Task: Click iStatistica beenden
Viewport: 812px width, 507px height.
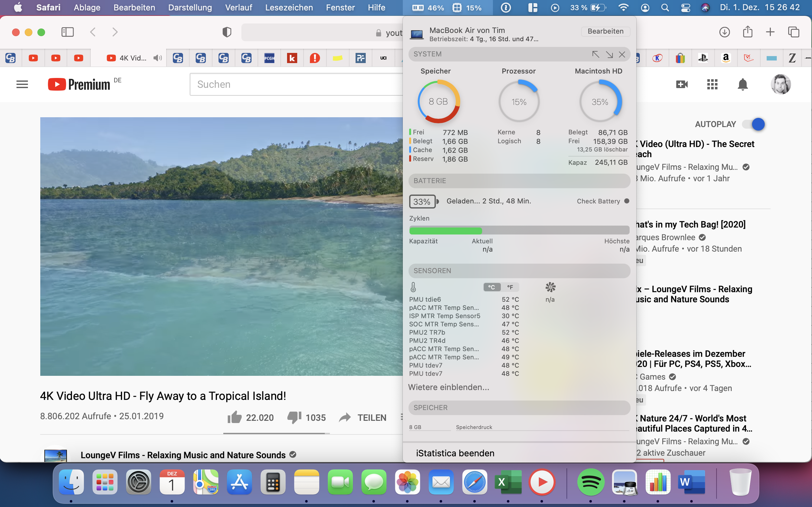Action: [455, 453]
